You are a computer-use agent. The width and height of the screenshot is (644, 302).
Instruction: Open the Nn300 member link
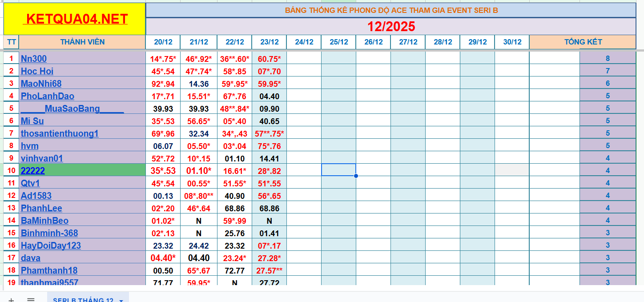click(x=34, y=59)
